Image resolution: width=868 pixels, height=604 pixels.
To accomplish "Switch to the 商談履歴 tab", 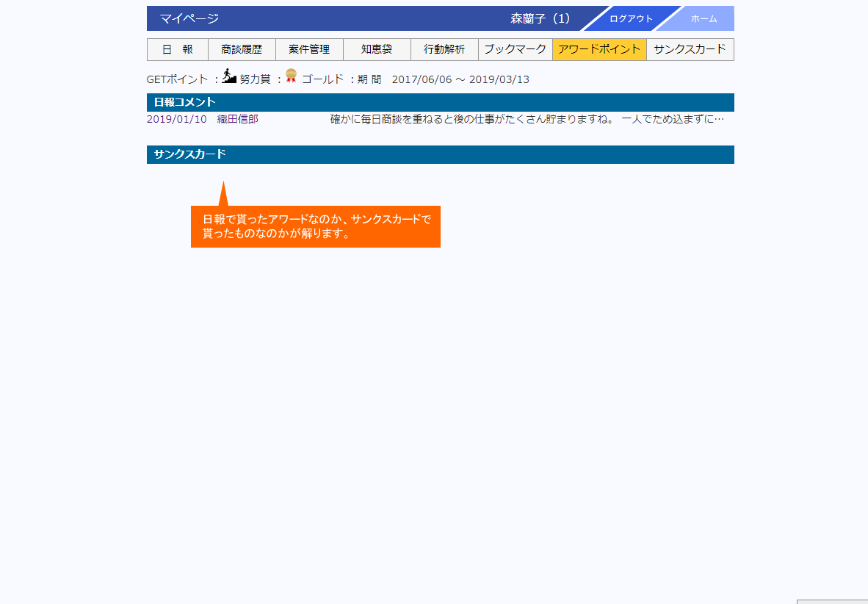I will tap(242, 50).
